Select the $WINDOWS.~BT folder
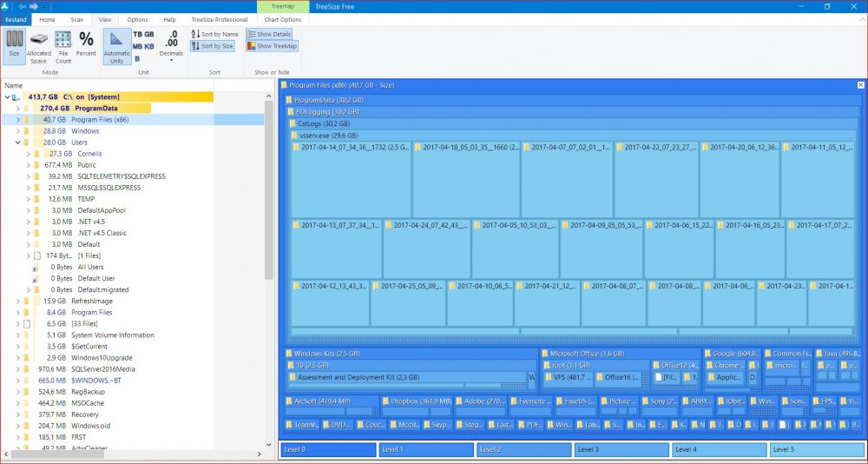The width and height of the screenshot is (868, 464). 133,381
